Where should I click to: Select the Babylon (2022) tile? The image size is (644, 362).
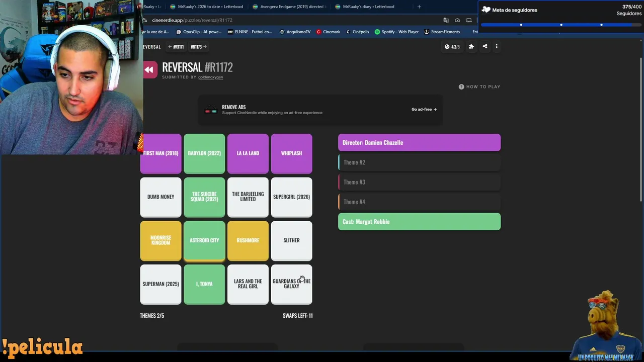204,154
